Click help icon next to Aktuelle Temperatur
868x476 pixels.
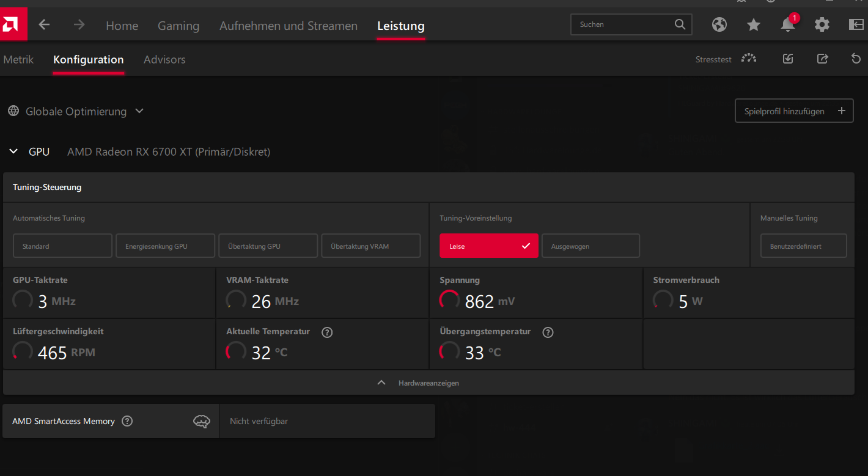(327, 332)
